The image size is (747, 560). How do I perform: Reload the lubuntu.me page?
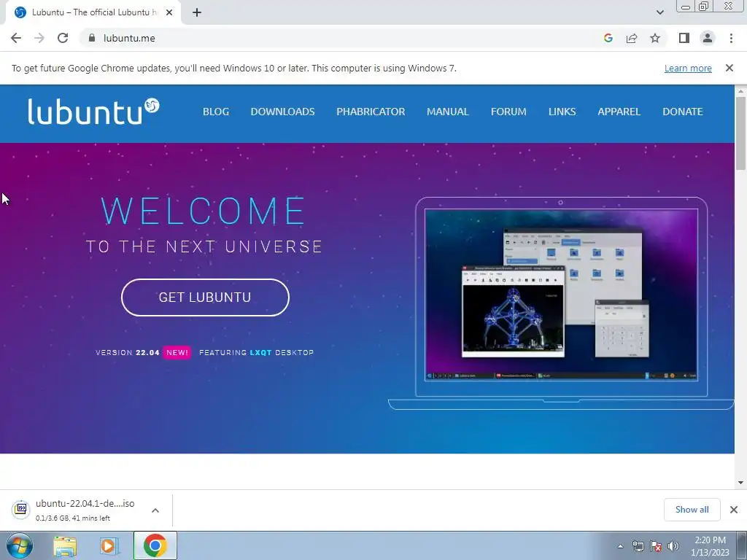click(x=63, y=38)
